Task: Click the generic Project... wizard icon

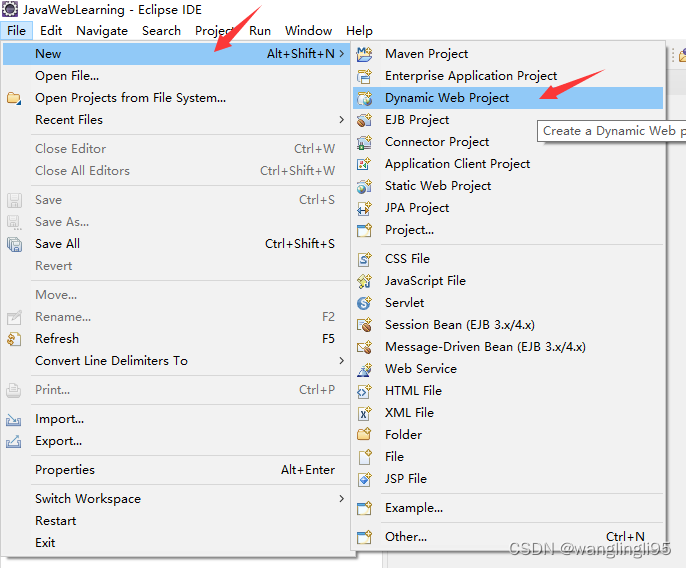Action: tap(364, 230)
